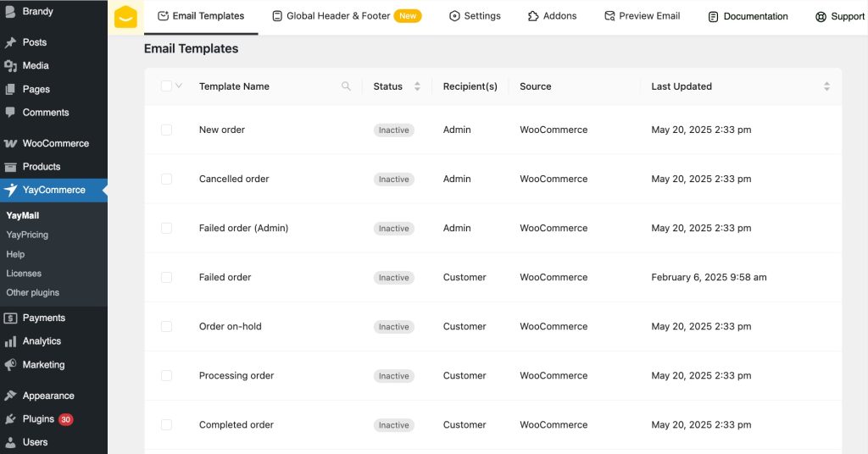Click the red Plugins update count badge
The height and width of the screenshot is (454, 868).
(x=65, y=419)
